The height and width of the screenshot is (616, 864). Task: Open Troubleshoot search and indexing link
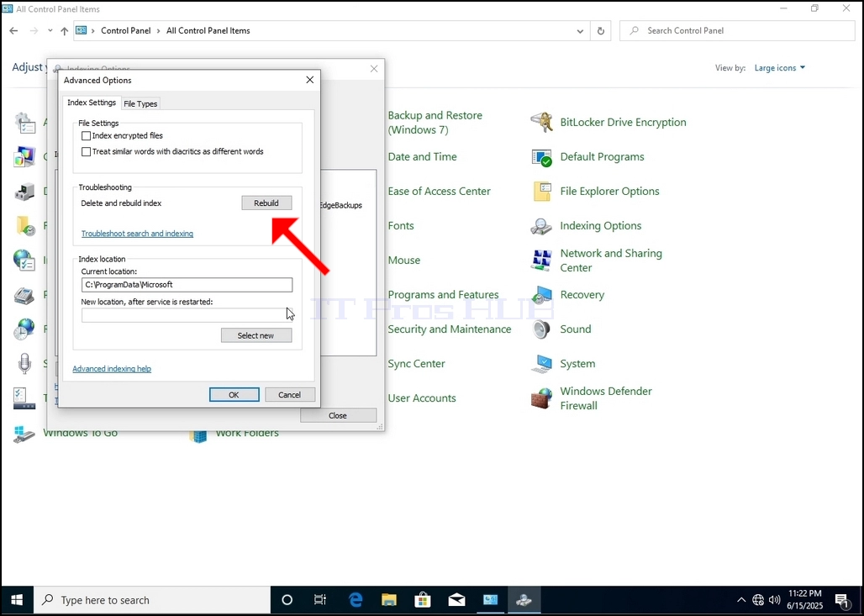pyautogui.click(x=137, y=234)
